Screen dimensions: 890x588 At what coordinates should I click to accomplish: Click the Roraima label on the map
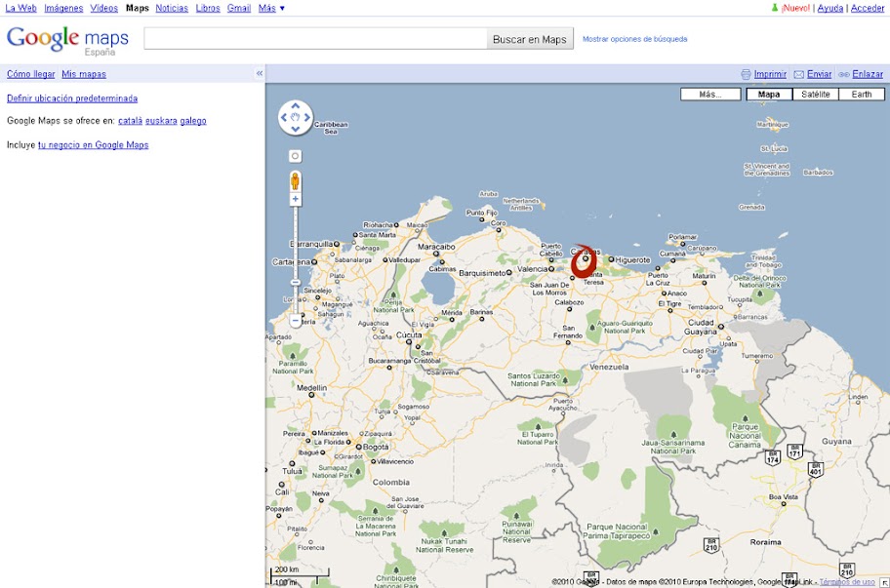point(766,542)
